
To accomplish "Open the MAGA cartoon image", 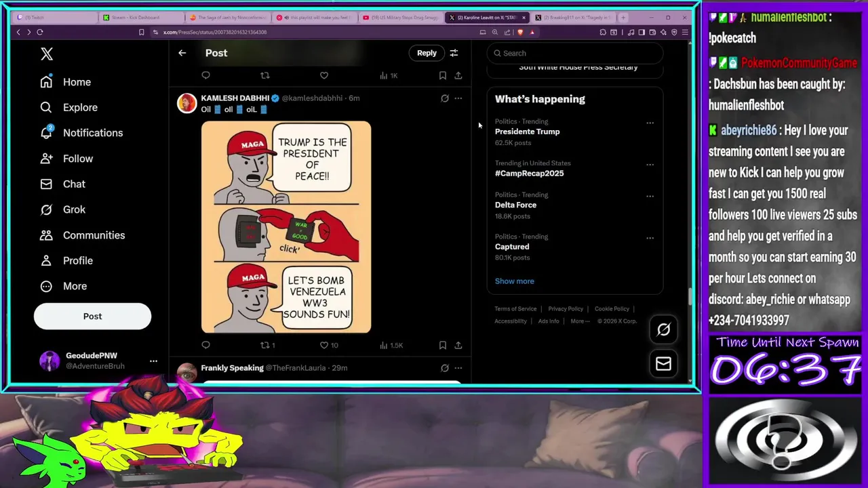I will pyautogui.click(x=286, y=227).
